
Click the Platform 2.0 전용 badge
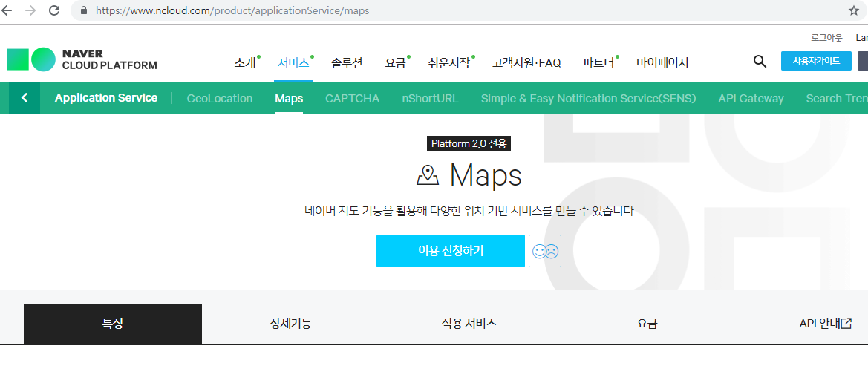coord(469,143)
